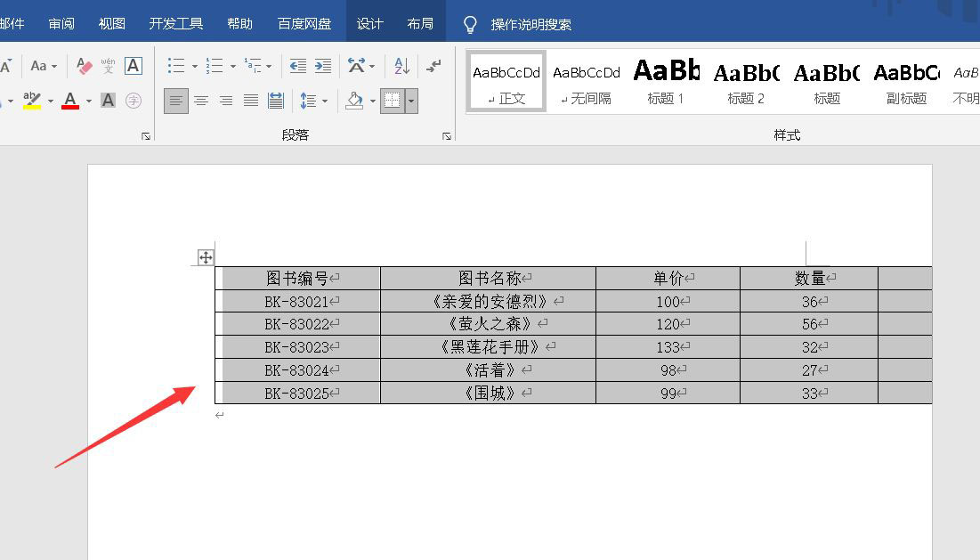The image size is (980, 560).
Task: Click the Bullets list icon
Action: click(x=176, y=66)
